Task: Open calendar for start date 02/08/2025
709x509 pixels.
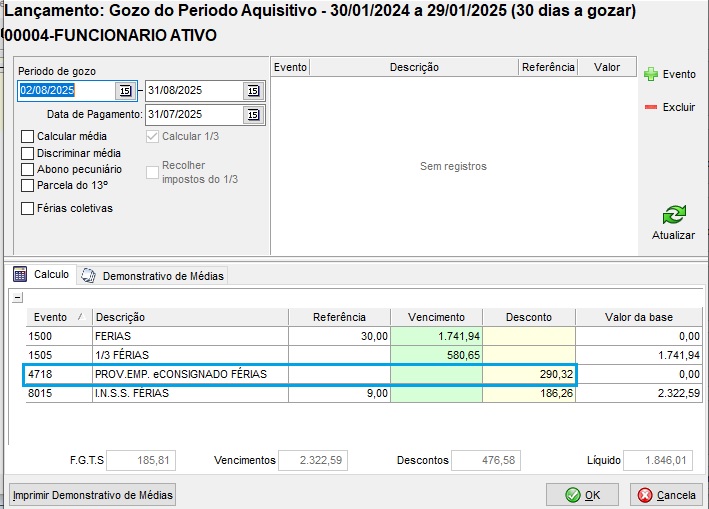Action: pyautogui.click(x=125, y=91)
